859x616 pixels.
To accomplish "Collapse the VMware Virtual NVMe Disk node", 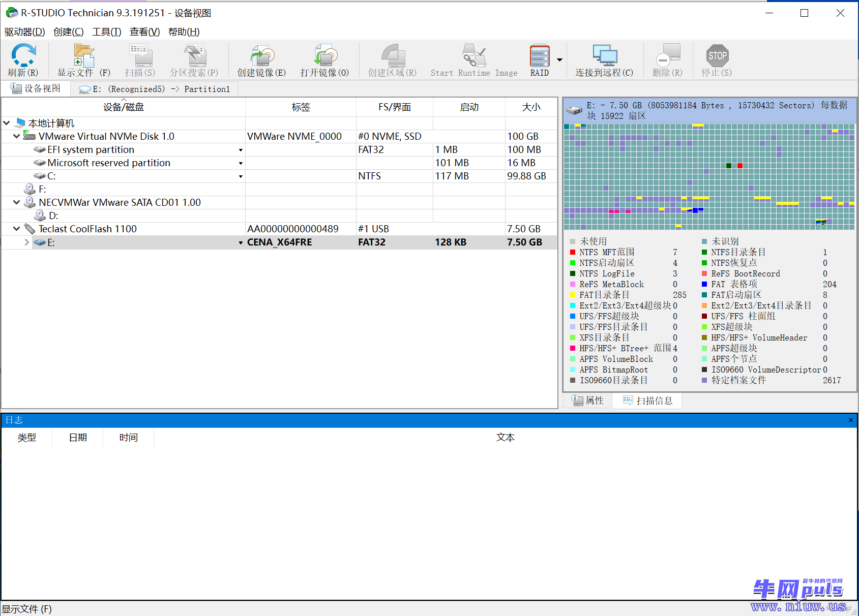I will pyautogui.click(x=17, y=136).
